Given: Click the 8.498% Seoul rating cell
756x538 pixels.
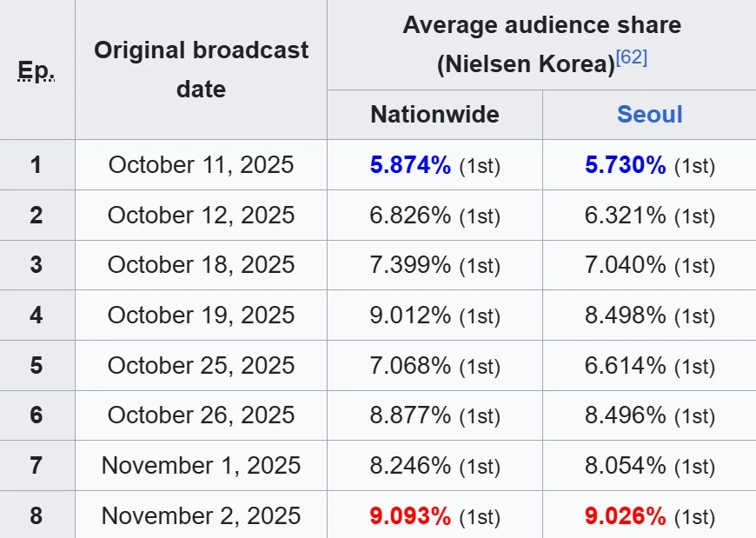Looking at the screenshot, I should coord(625,315).
